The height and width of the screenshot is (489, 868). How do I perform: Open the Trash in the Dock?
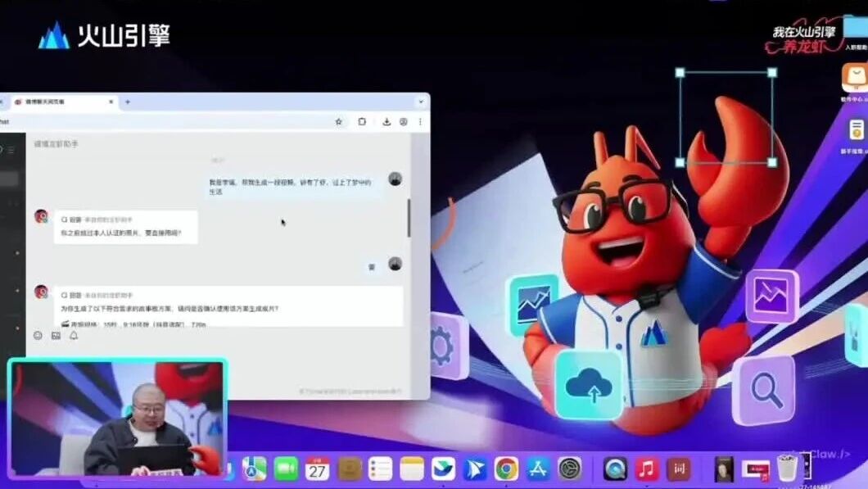[787, 469]
